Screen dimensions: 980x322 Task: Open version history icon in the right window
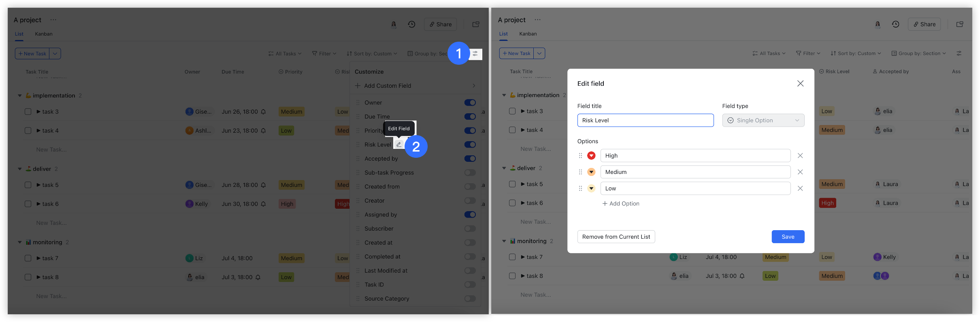tap(896, 24)
